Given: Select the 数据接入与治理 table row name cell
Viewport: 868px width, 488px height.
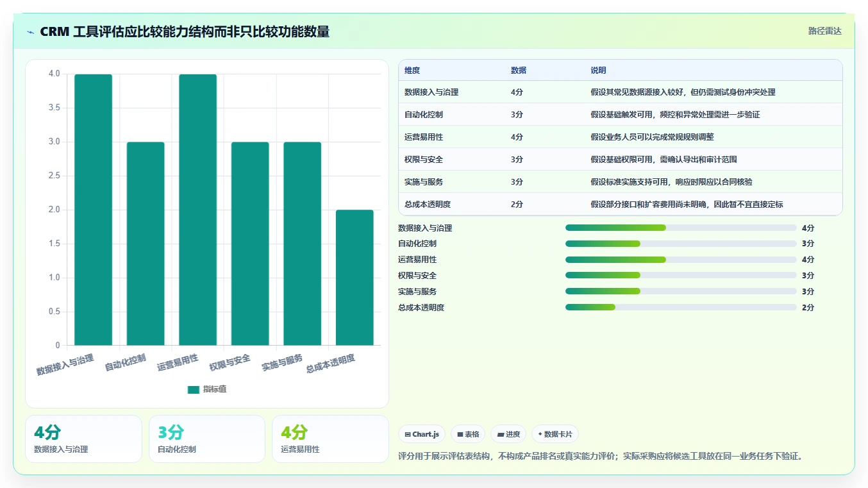Looking at the screenshot, I should (x=431, y=92).
